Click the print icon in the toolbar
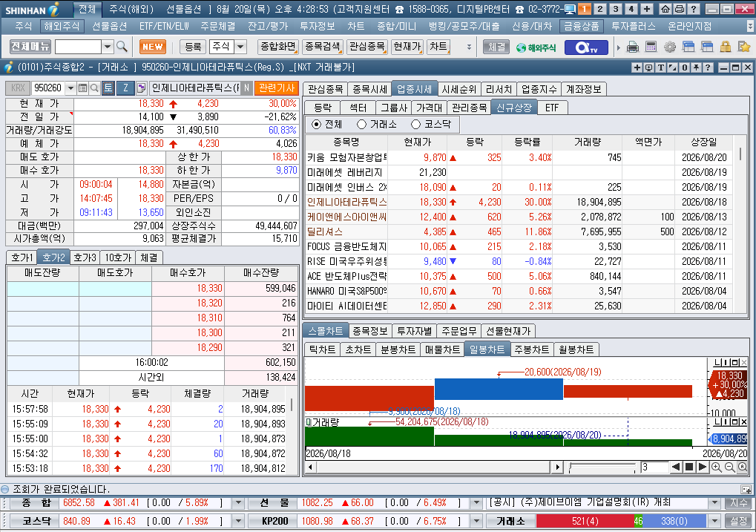The width and height of the screenshot is (756, 532). [x=633, y=47]
